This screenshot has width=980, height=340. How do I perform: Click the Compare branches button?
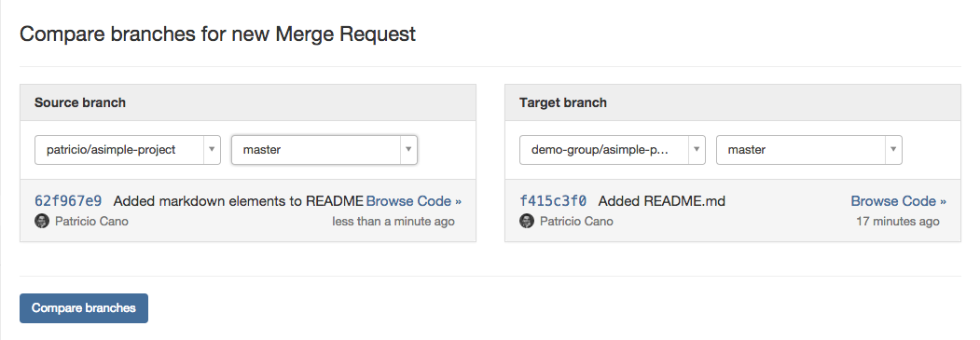point(84,308)
